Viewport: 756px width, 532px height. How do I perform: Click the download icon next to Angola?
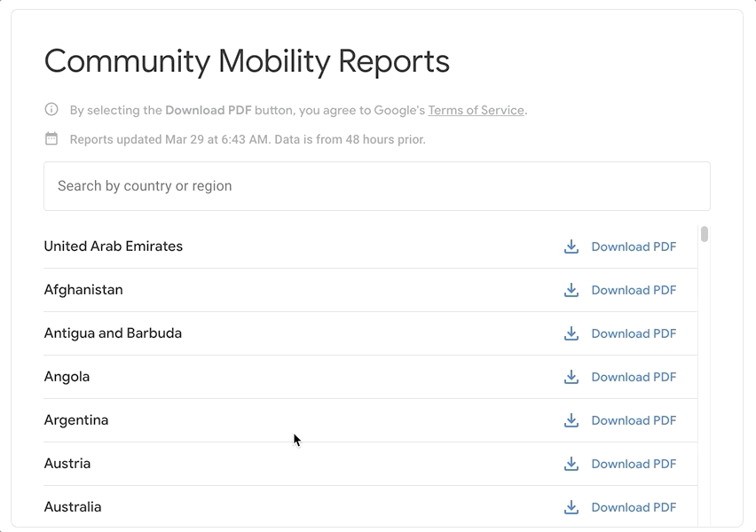571,377
